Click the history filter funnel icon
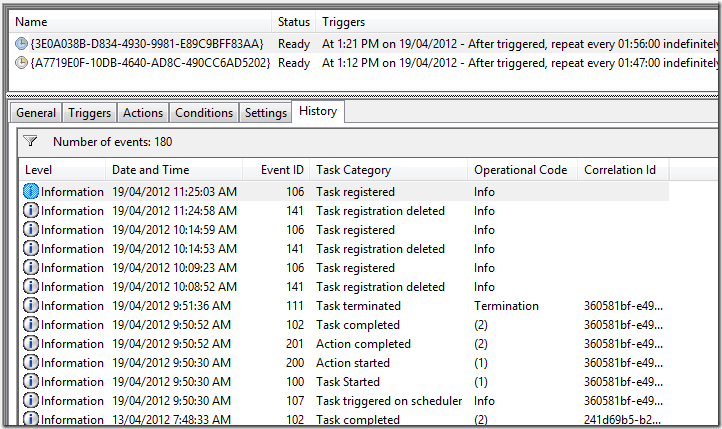The width and height of the screenshot is (722, 429). tap(30, 142)
